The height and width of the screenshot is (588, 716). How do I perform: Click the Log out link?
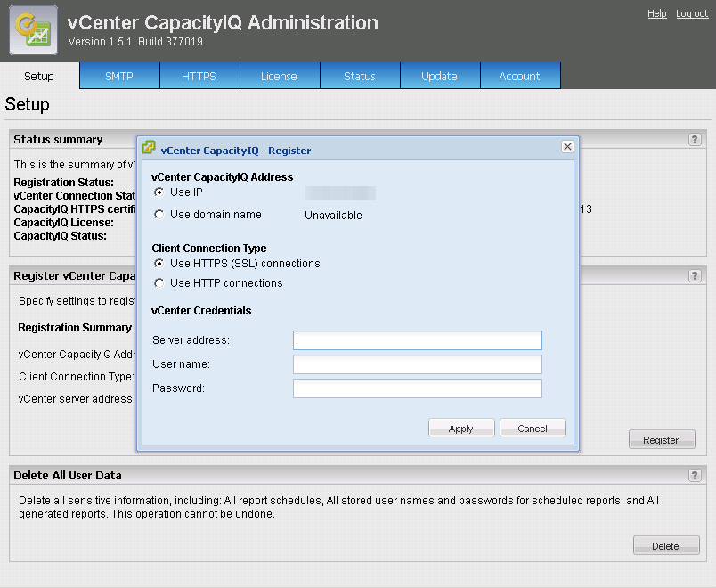coord(692,13)
